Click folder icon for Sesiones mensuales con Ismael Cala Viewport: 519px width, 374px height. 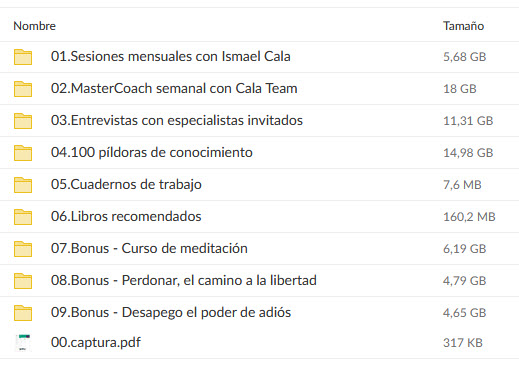(23, 57)
